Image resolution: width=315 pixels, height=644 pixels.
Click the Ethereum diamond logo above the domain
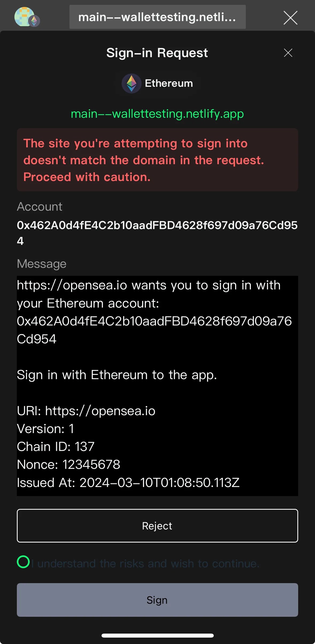(x=131, y=83)
